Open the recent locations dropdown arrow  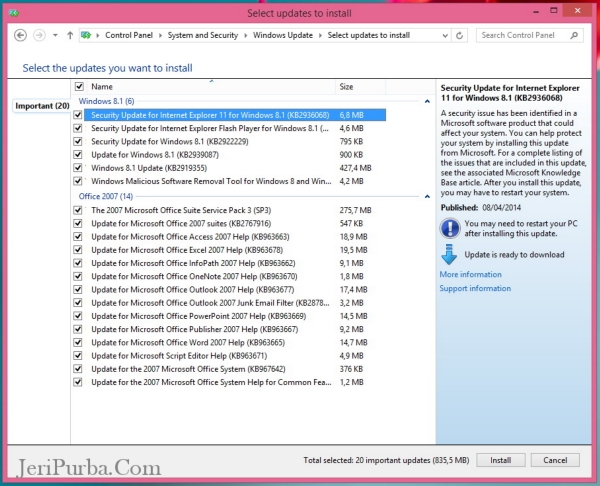55,36
